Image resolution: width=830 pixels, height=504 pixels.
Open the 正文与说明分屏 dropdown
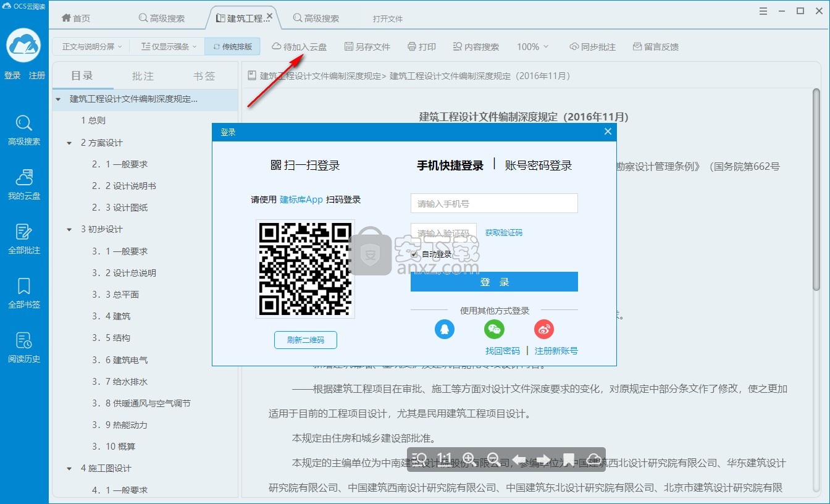pos(91,46)
